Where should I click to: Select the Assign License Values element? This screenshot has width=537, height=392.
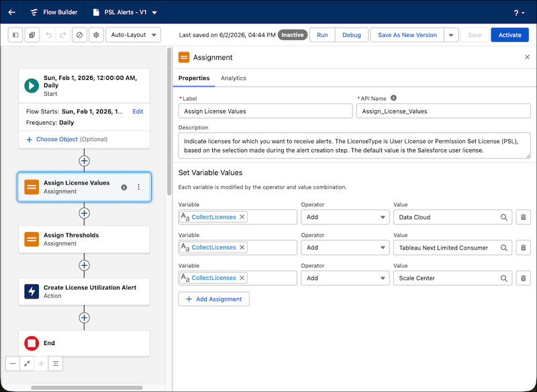coord(84,187)
